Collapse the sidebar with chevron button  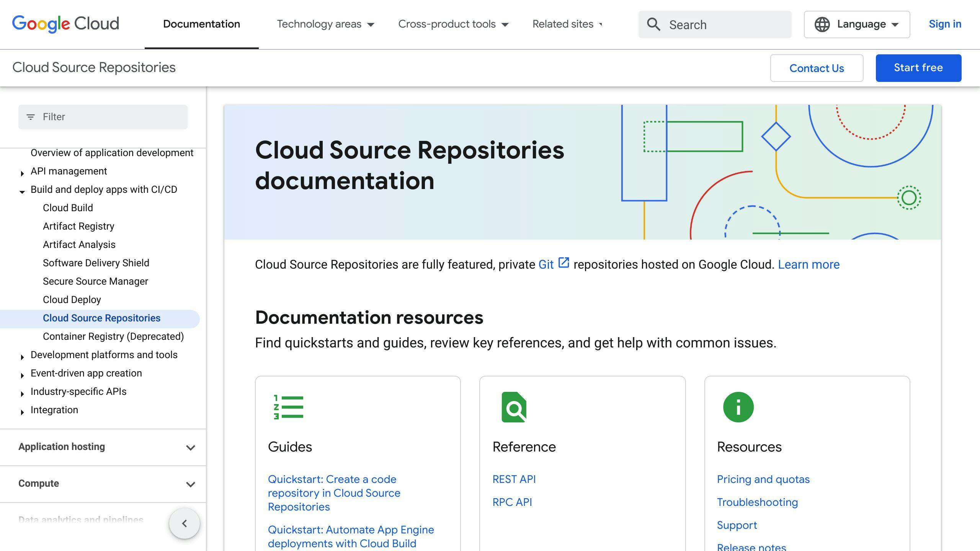coord(185,523)
